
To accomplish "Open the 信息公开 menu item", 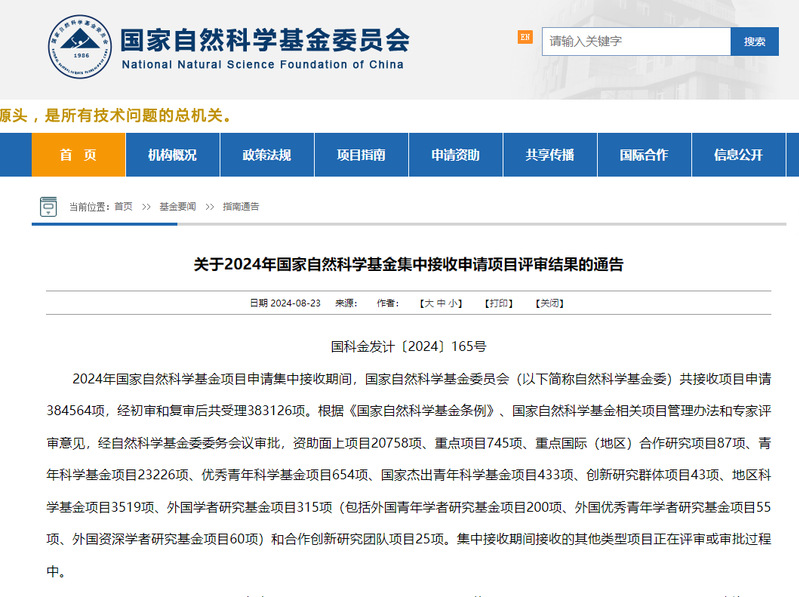I will coord(738,155).
